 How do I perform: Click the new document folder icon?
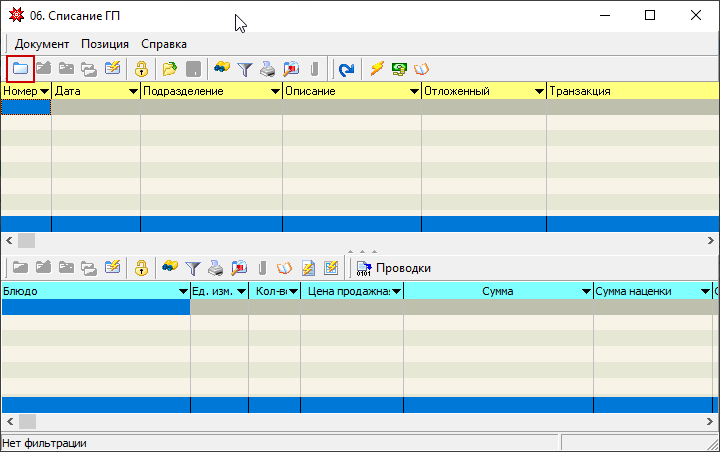(x=20, y=69)
